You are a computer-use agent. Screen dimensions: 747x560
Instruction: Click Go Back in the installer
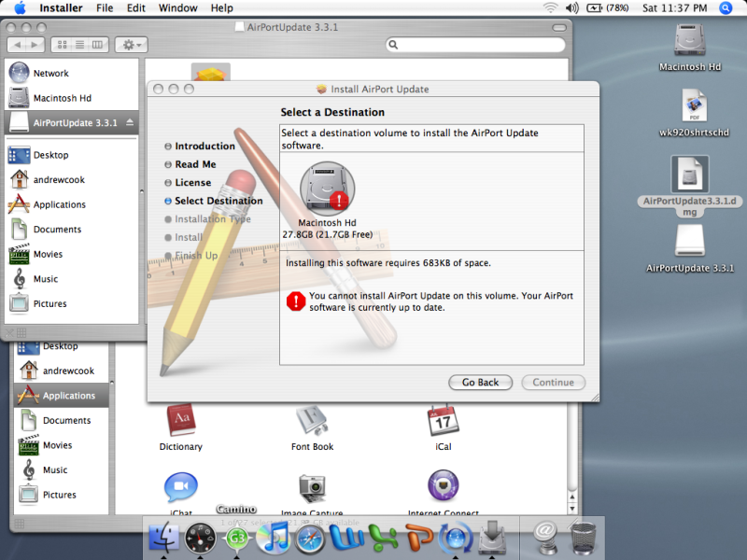click(x=480, y=383)
